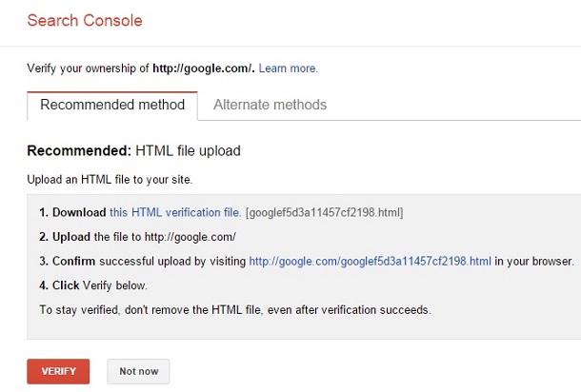Click the To stay verified note text
Screen dimensions: 581x392
click(222, 309)
